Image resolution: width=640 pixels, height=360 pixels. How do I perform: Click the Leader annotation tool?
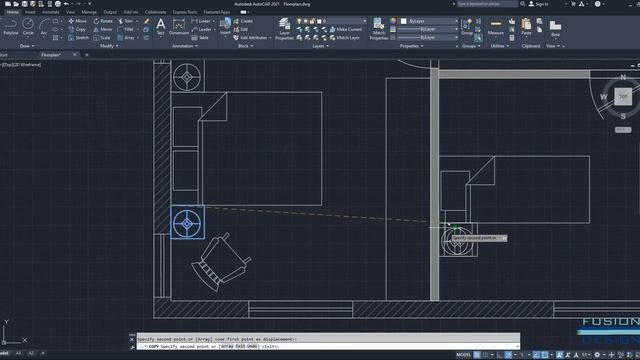tap(202, 29)
